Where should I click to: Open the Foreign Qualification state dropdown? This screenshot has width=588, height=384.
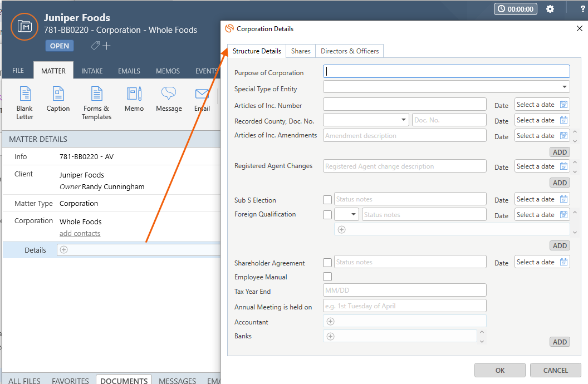pyautogui.click(x=353, y=214)
